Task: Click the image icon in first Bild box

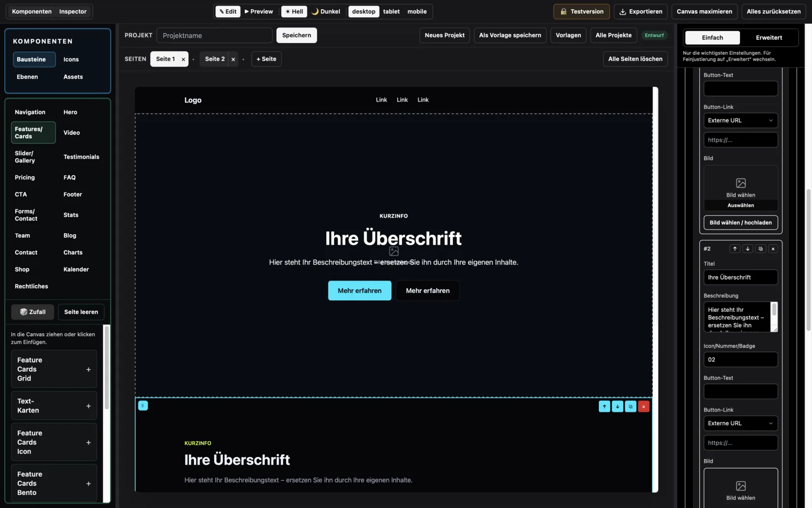Action: pos(741,183)
